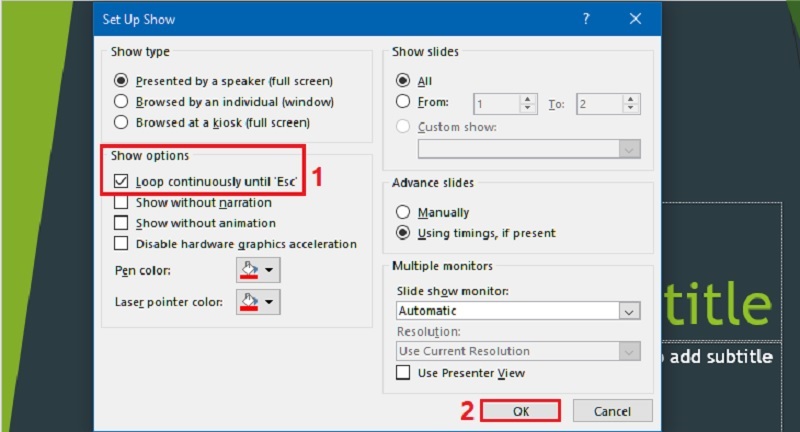Toggle Loop continuously until 'Esc' checkbox
Image resolution: width=800 pixels, height=432 pixels.
click(x=122, y=182)
